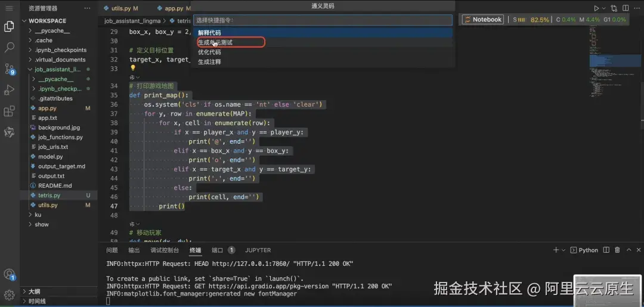Viewport: 644px width, 307px height.
Task: Maximize the panel with up chevron
Action: click(x=628, y=250)
